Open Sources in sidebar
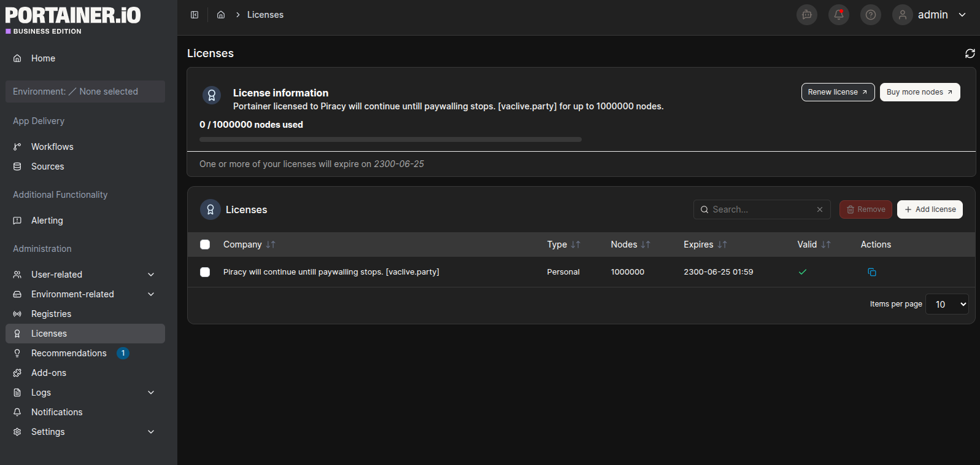Viewport: 980px width, 465px height. point(85,166)
